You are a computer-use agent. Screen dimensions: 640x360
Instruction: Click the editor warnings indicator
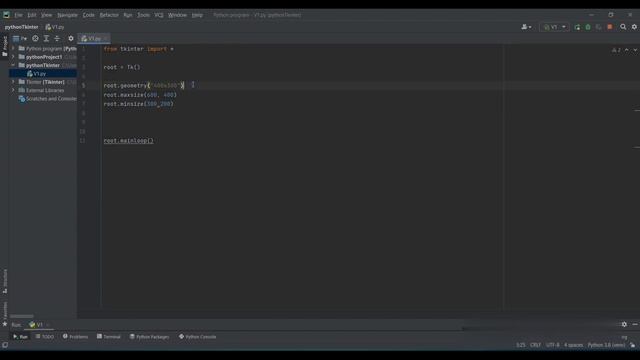pyautogui.click(x=616, y=50)
